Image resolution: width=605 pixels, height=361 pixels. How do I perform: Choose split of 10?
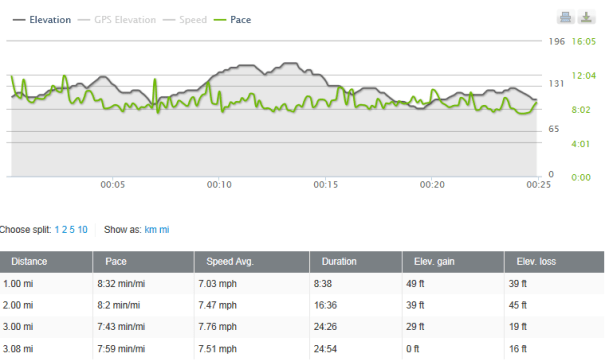(83, 230)
